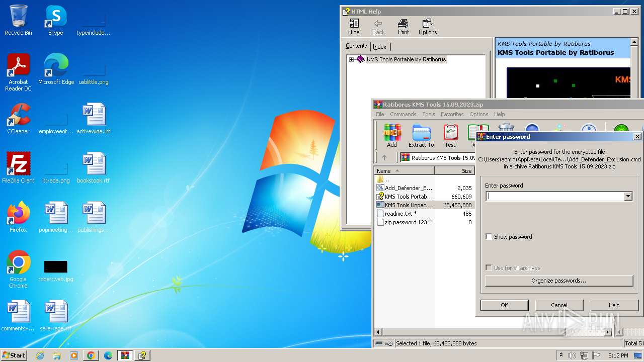The height and width of the screenshot is (362, 644).
Task: Click the Organize passwords button
Action: (x=559, y=281)
